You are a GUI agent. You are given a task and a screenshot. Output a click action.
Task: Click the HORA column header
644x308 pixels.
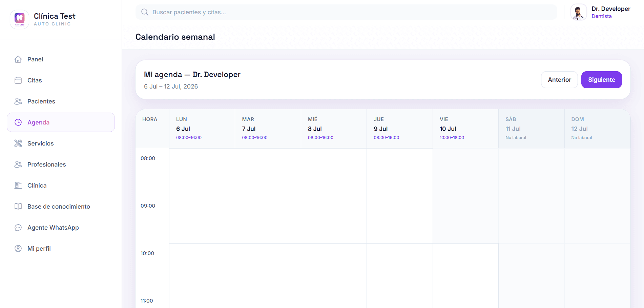pos(150,119)
